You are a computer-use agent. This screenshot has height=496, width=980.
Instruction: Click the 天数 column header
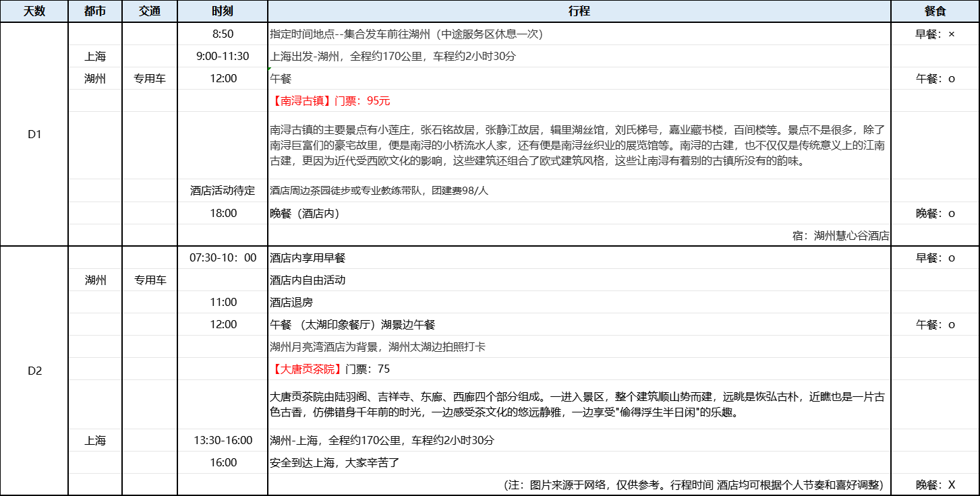pyautogui.click(x=34, y=11)
